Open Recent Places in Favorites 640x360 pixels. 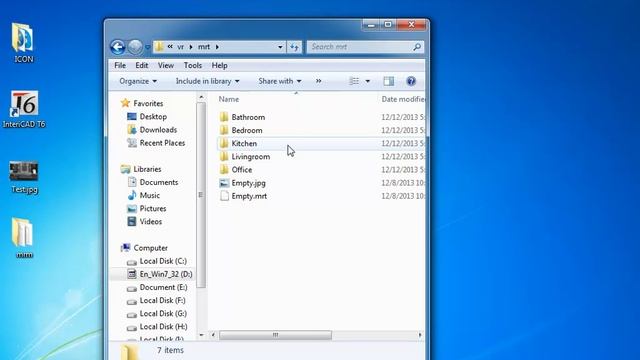(162, 143)
